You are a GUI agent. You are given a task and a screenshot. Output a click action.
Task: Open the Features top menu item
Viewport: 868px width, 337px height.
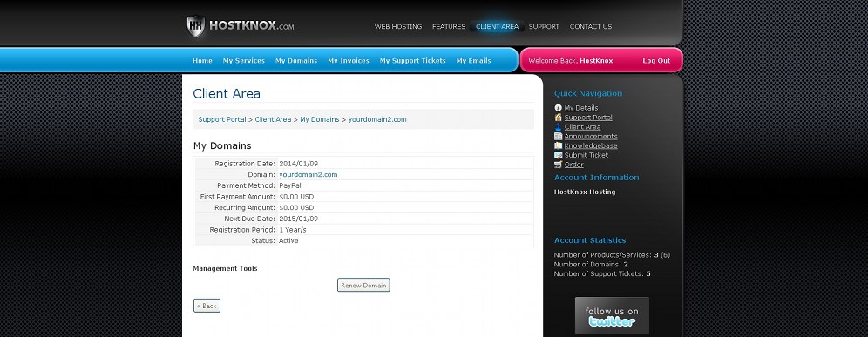pos(449,27)
